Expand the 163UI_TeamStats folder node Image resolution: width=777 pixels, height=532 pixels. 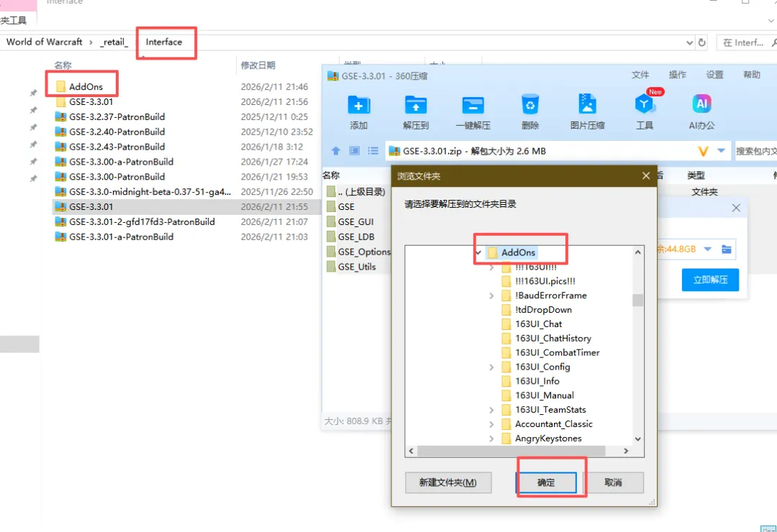click(x=491, y=411)
